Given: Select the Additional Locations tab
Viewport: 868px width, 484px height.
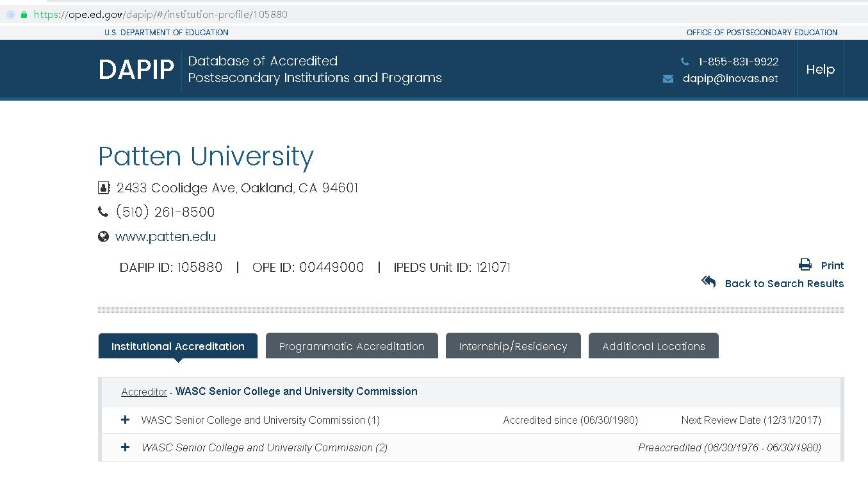Looking at the screenshot, I should coord(653,346).
